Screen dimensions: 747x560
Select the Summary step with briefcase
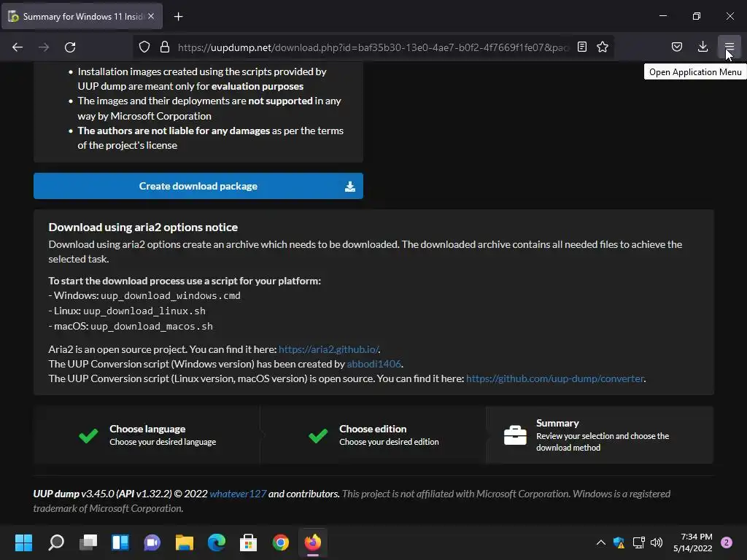pos(600,435)
